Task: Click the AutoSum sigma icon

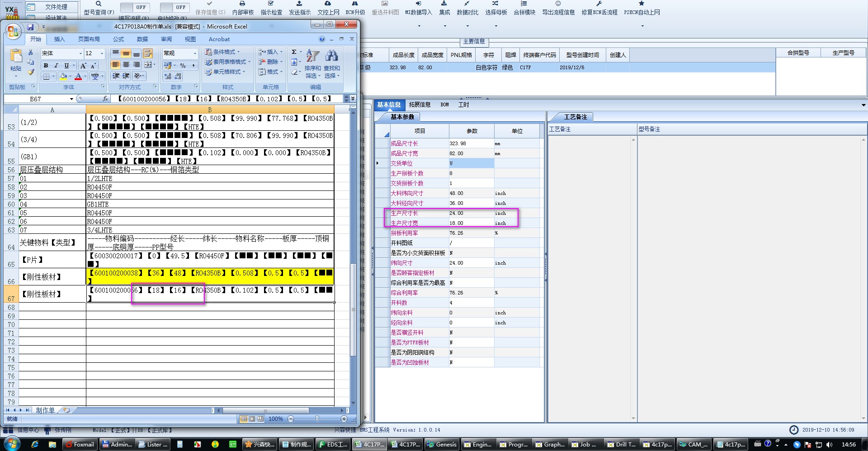Action: (x=294, y=52)
